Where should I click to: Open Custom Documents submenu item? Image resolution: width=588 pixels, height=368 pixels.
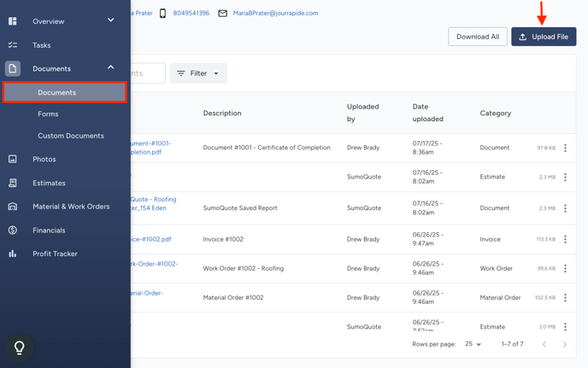click(x=71, y=136)
